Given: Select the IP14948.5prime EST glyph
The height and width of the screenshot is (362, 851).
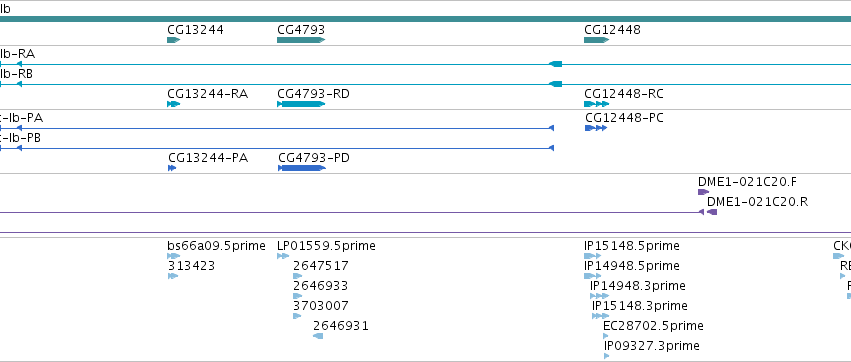Looking at the screenshot, I should (593, 276).
